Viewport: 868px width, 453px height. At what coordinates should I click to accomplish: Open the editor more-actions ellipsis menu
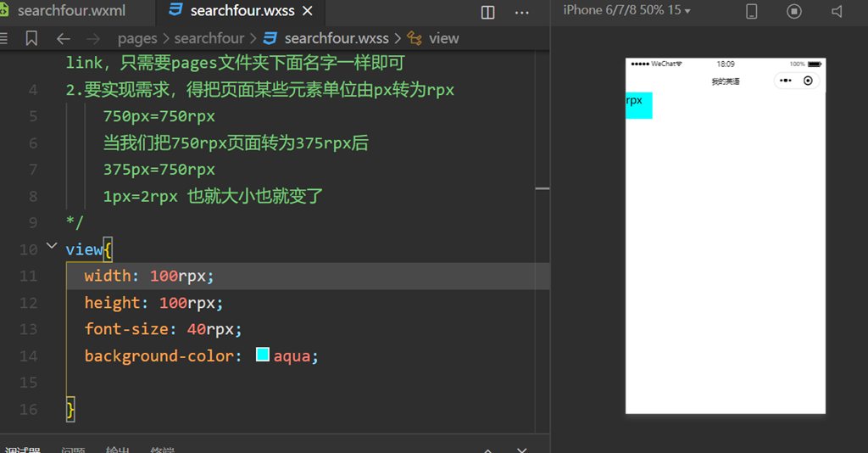522,12
